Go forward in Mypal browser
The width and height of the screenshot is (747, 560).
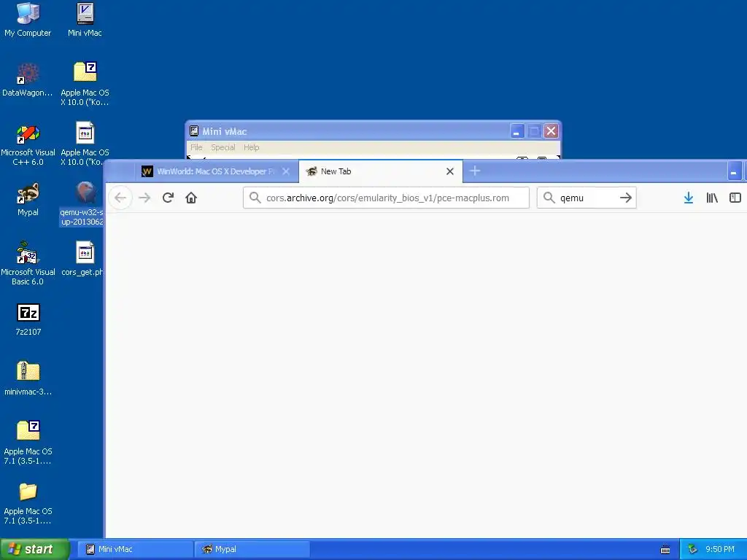pos(144,198)
